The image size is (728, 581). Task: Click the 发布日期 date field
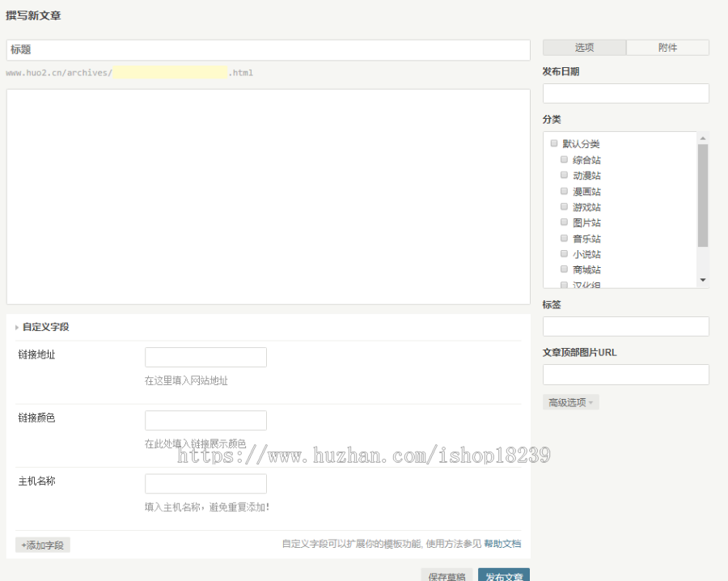point(625,94)
